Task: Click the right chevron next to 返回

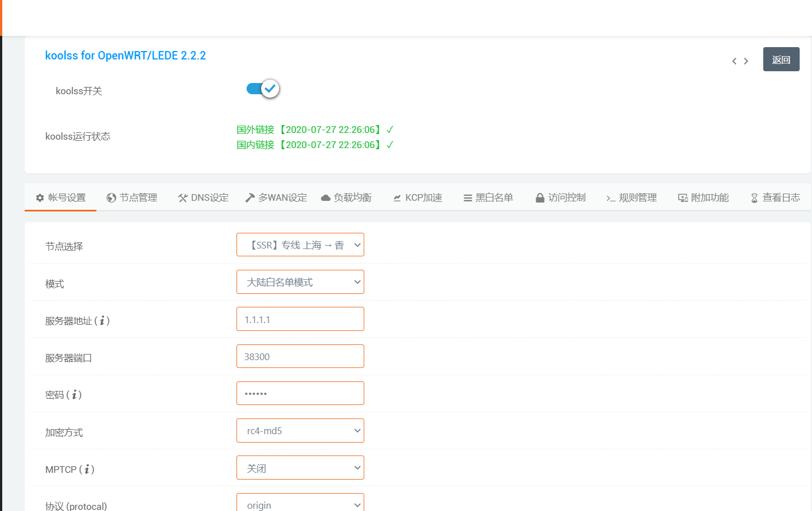Action: 746,61
